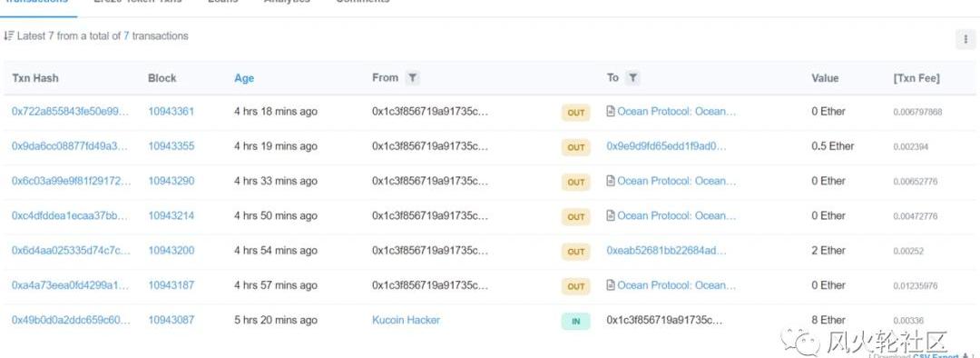Open the From column filter icon
The height and width of the screenshot is (358, 980).
coord(412,78)
